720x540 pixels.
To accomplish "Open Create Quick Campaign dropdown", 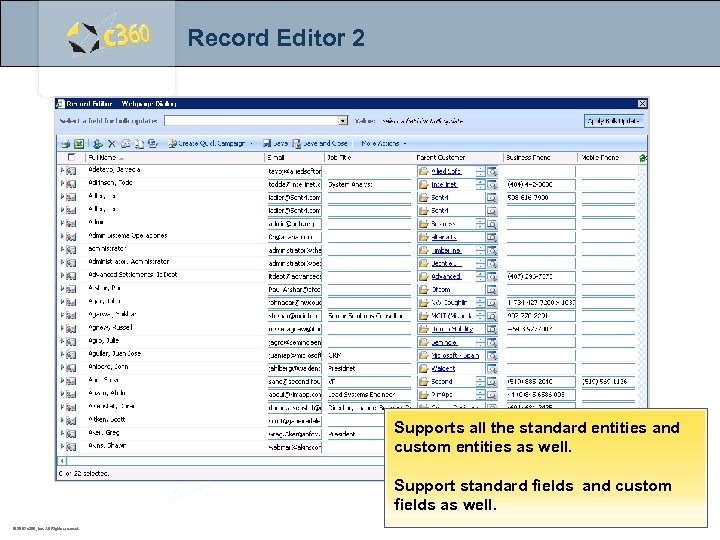I will point(251,144).
